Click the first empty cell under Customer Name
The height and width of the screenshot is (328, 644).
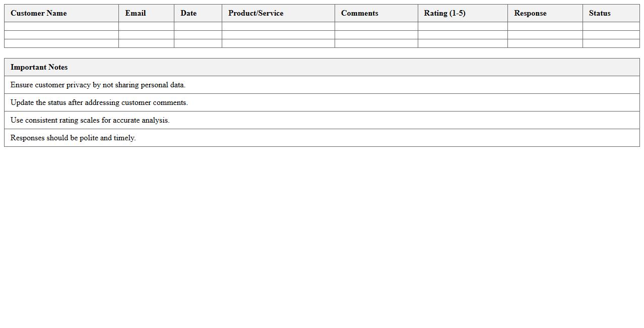coord(61,26)
